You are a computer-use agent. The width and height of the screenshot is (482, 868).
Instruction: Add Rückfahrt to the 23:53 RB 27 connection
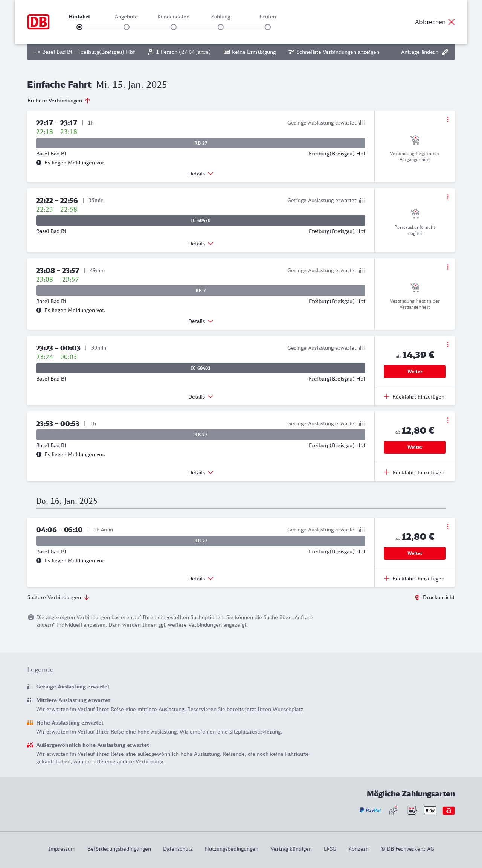coord(415,472)
